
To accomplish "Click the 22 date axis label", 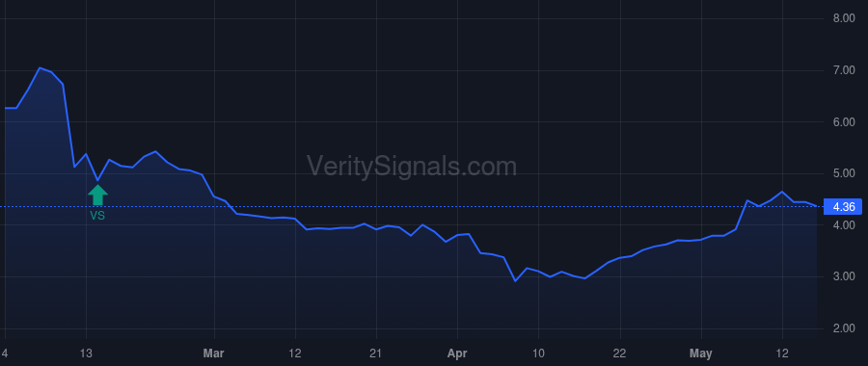I will (620, 353).
